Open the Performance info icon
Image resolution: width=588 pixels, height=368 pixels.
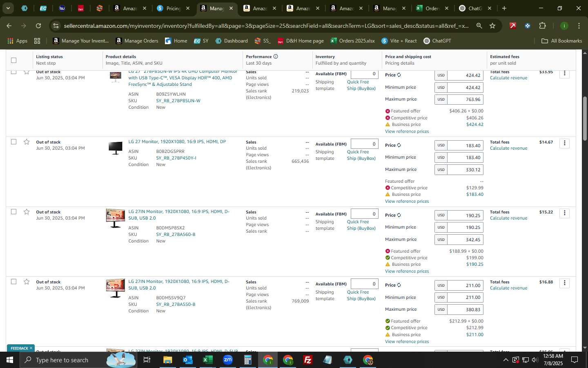276,56
